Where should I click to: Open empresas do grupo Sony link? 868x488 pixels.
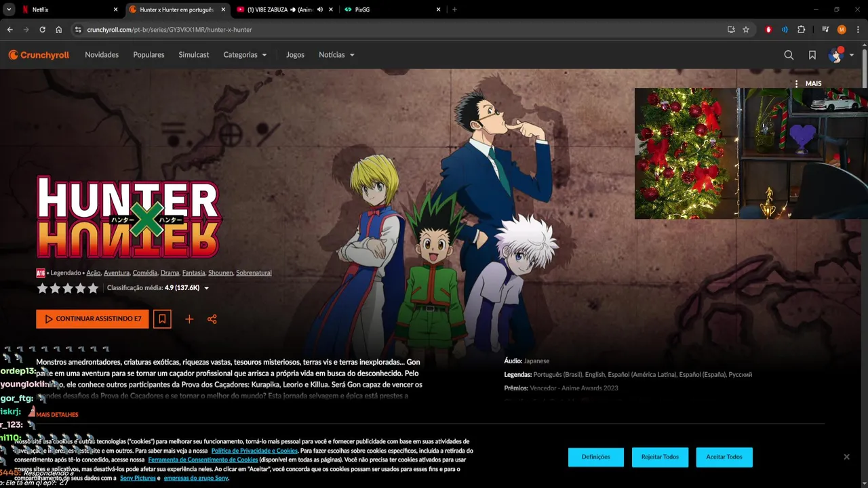click(x=196, y=478)
